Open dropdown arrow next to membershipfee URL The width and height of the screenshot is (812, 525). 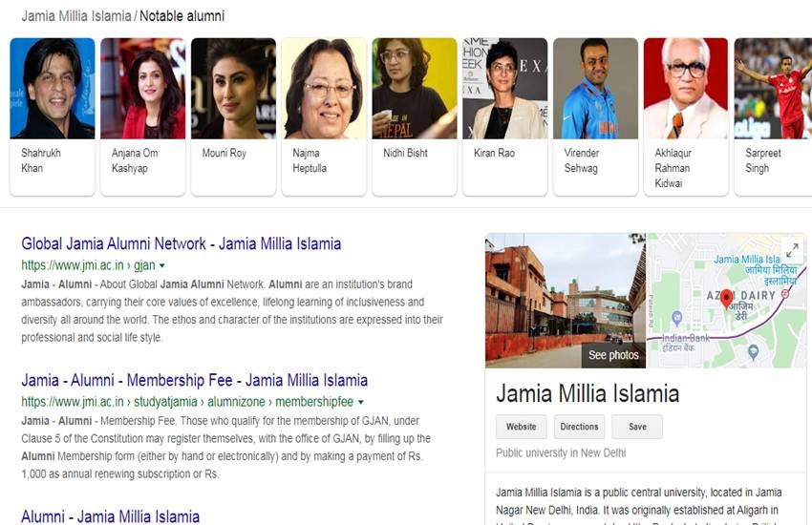(361, 402)
